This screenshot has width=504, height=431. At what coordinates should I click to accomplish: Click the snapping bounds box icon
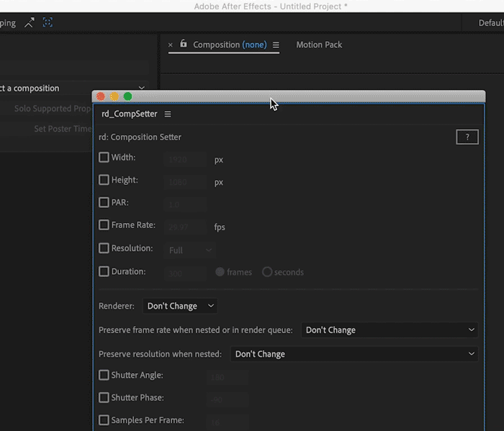(x=48, y=22)
